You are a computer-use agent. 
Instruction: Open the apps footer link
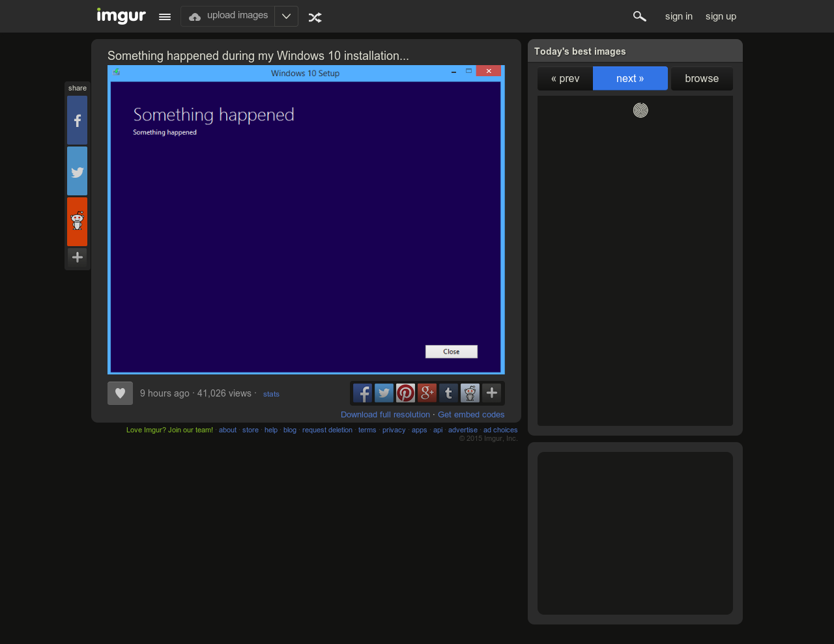(419, 430)
